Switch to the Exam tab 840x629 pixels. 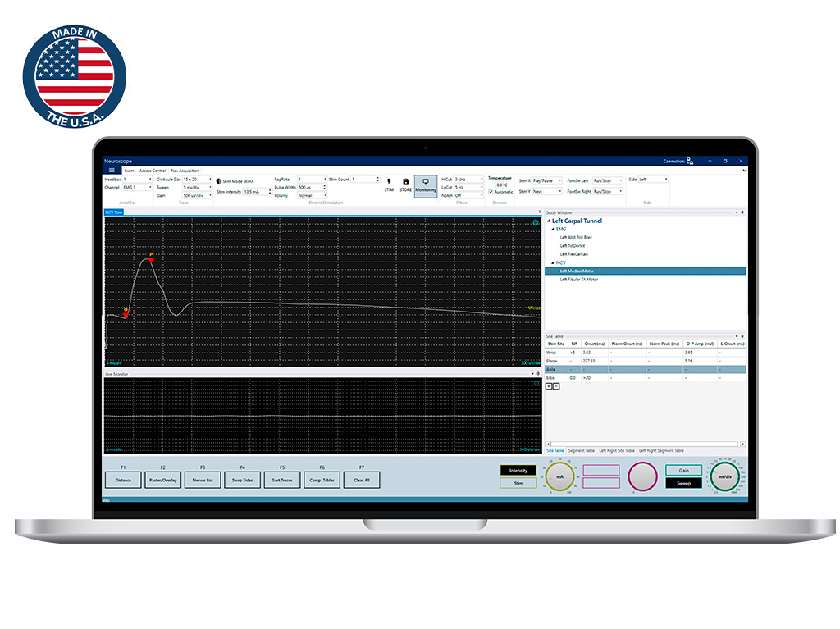(130, 171)
